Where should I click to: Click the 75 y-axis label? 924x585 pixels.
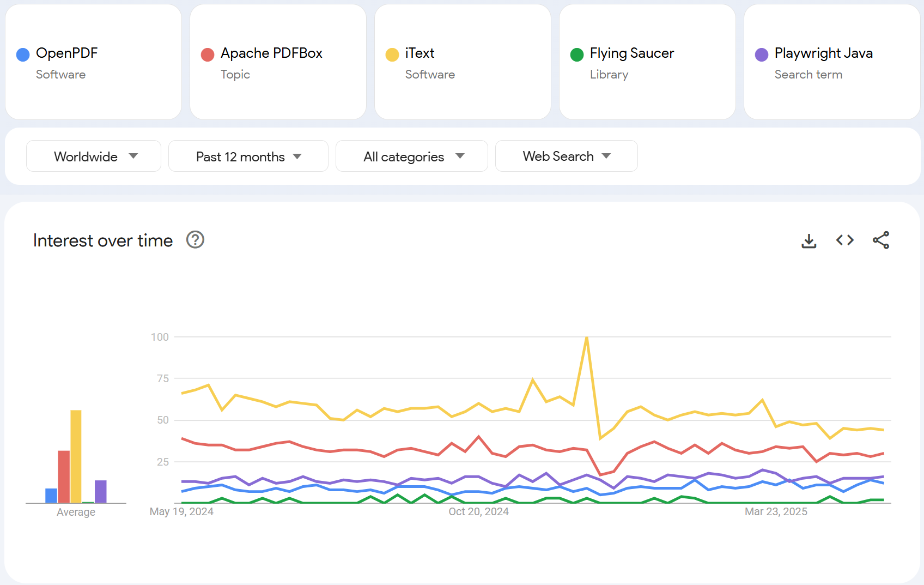163,378
